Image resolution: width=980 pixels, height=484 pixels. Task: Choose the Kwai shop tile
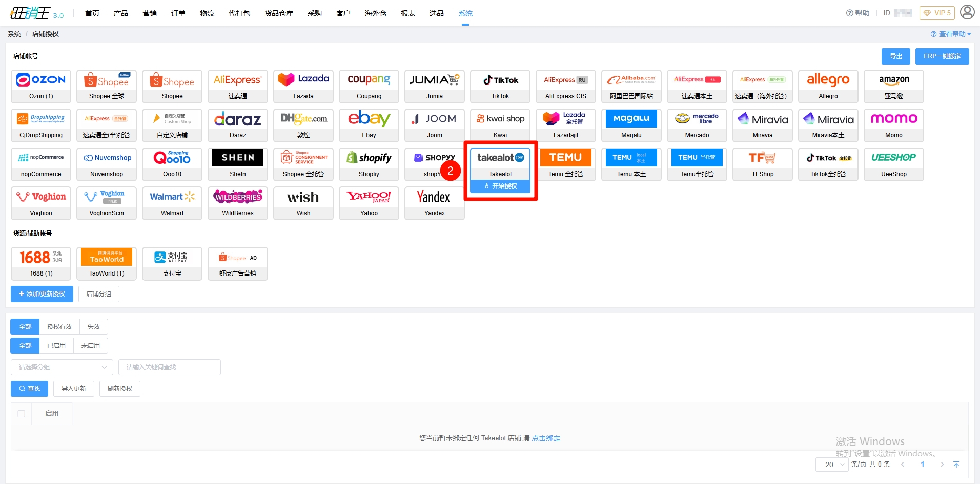click(x=500, y=125)
